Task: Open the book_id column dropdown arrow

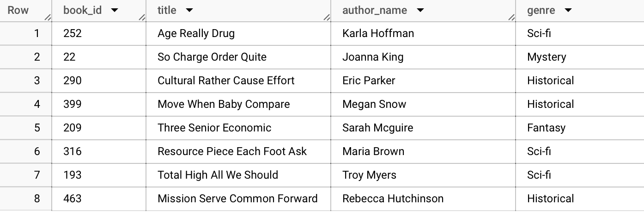Action: tap(115, 10)
